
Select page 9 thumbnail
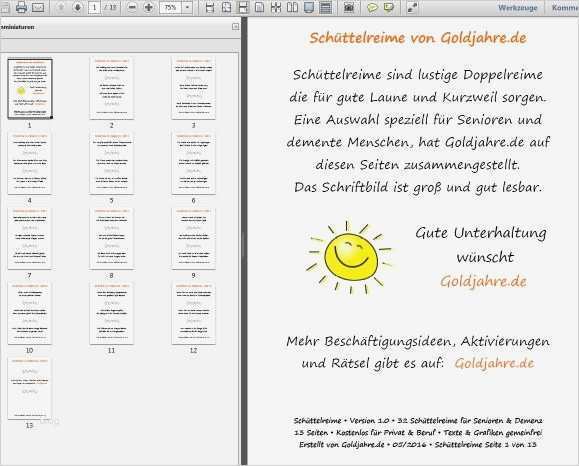[x=193, y=239]
